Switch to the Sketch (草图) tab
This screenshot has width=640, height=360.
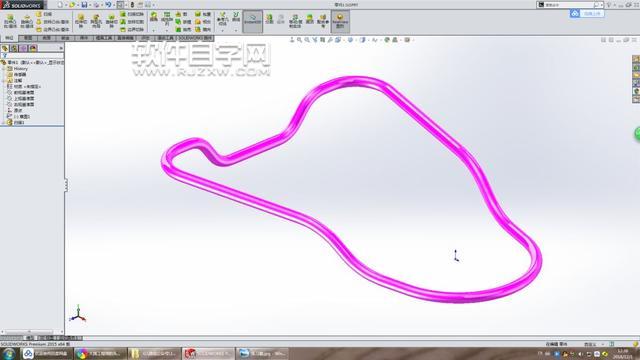tap(28, 38)
